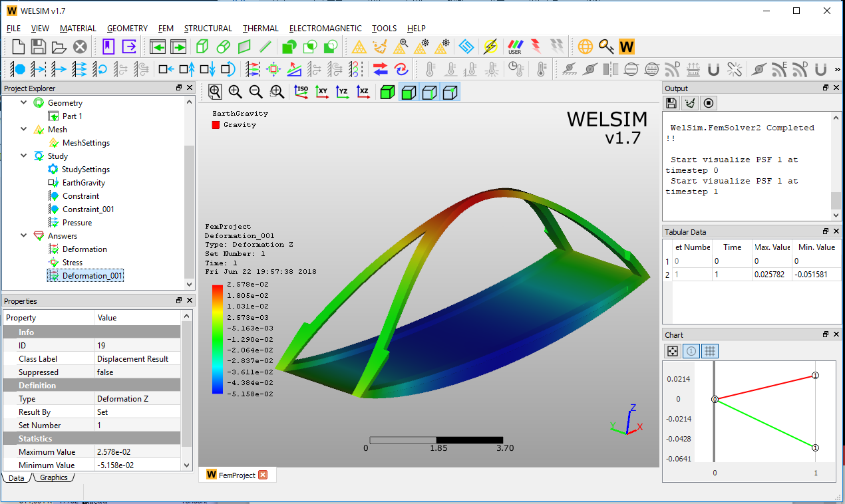Open the GEOMETRY menu
The width and height of the screenshot is (845, 504).
coord(127,29)
